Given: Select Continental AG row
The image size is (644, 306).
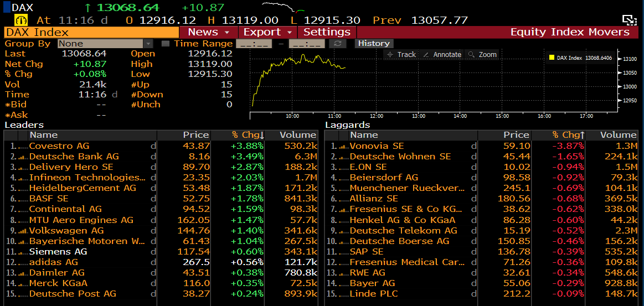Looking at the screenshot, I should [x=161, y=210].
